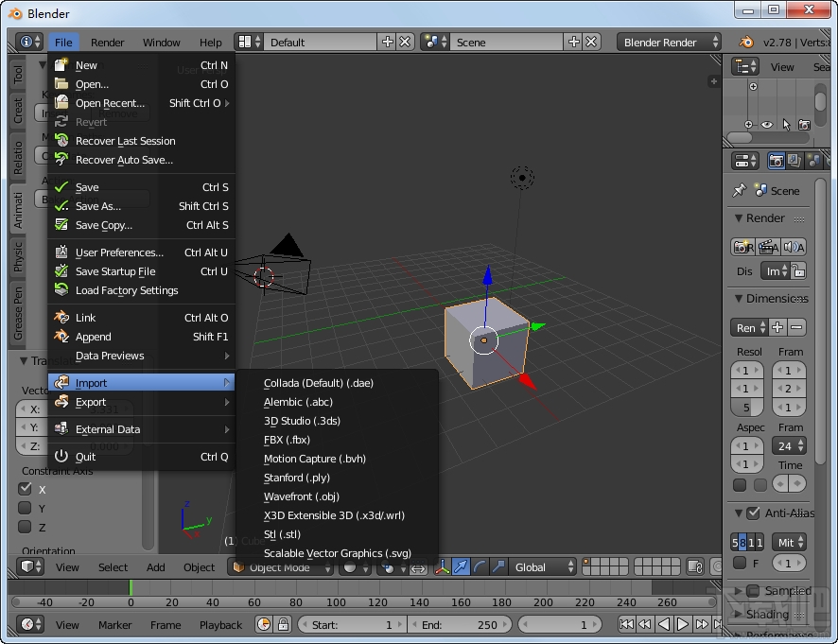This screenshot has height=644, width=838.
Task: Click the Animation clapperboard button under Render
Action: pos(770,245)
